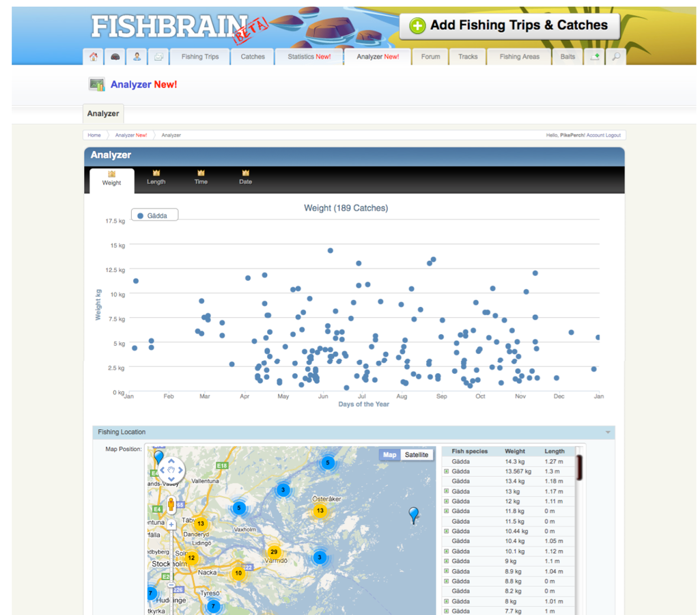Expand the 9 kg Gädda row
The width and height of the screenshot is (700, 615).
(447, 561)
